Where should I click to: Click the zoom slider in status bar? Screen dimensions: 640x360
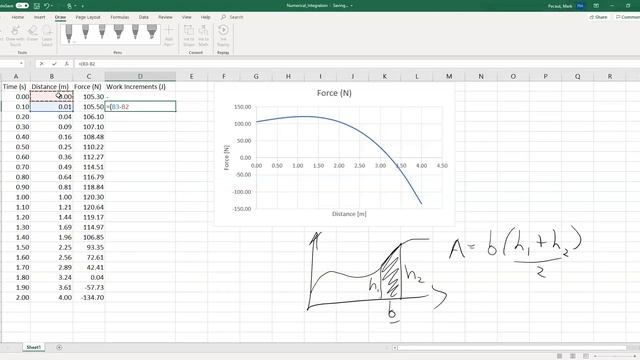(616, 356)
